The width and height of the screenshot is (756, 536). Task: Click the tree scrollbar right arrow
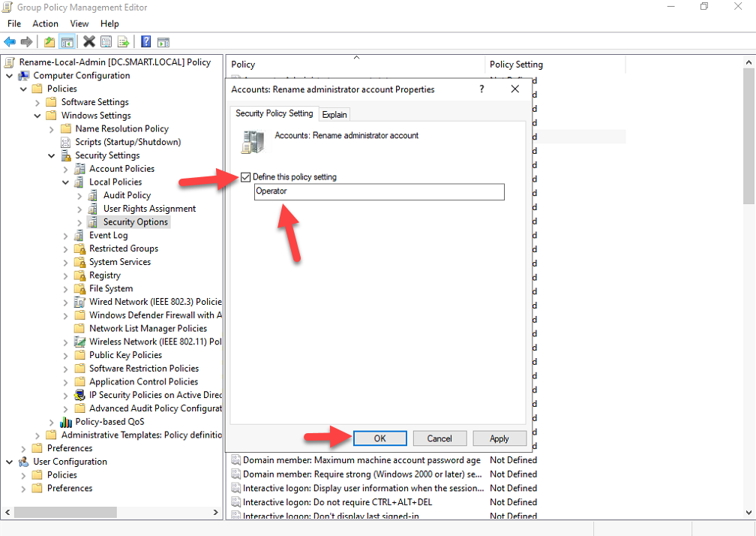point(215,512)
